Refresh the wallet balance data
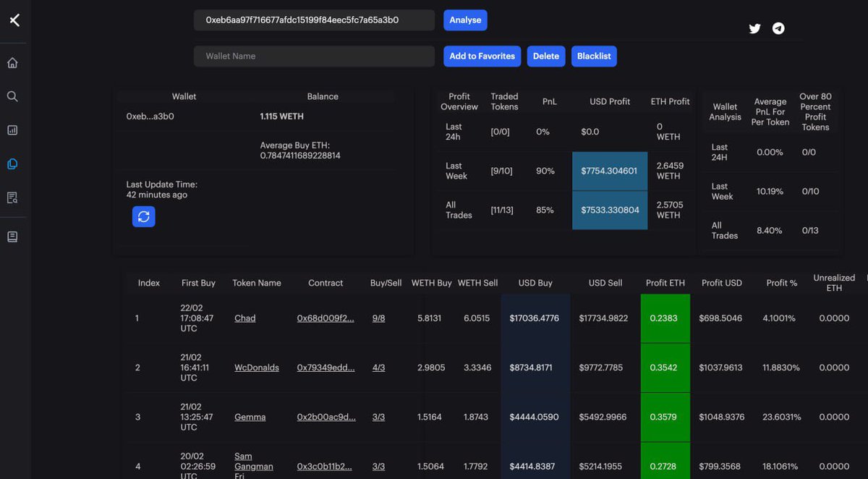Viewport: 868px width, 479px height. click(x=143, y=216)
